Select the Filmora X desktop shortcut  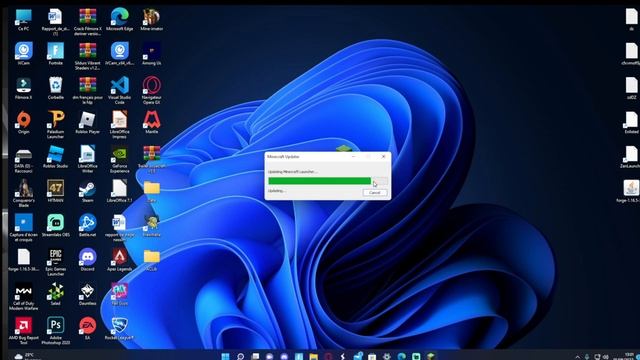coord(23,89)
